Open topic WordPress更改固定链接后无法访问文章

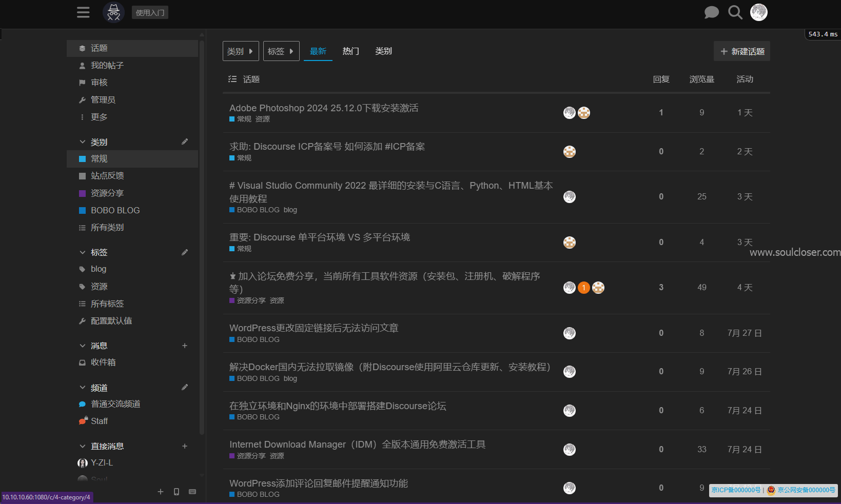click(314, 328)
